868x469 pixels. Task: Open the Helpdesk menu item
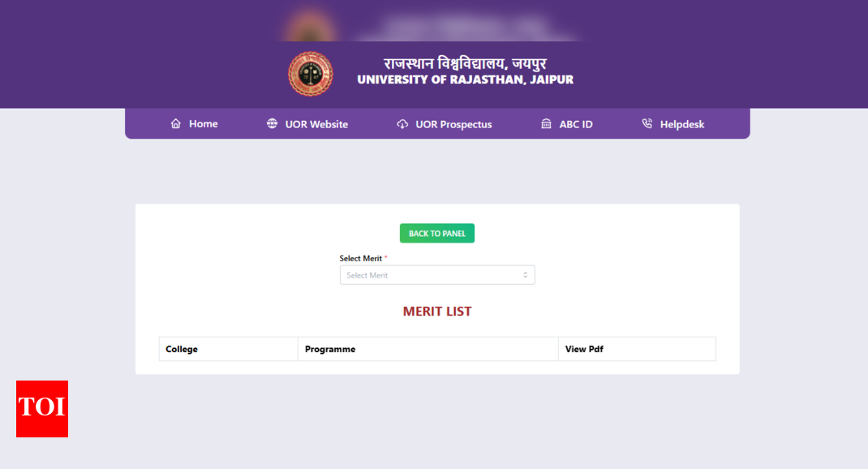coord(682,124)
